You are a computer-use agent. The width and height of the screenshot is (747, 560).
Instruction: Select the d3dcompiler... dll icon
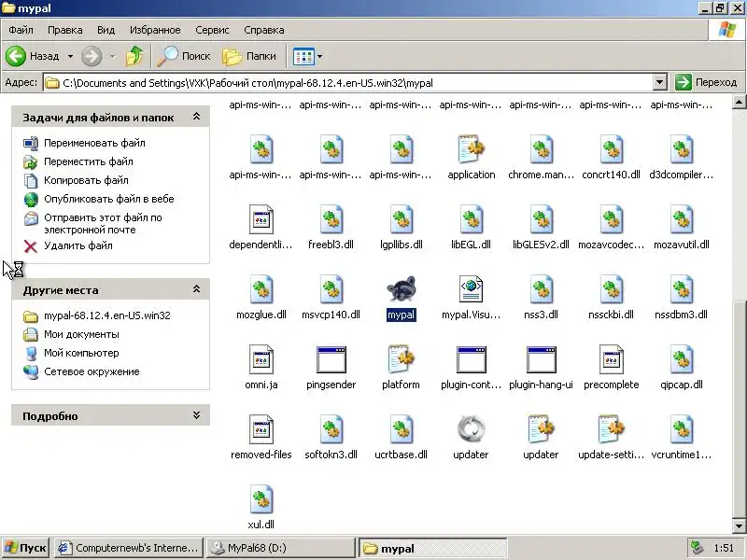(x=682, y=149)
